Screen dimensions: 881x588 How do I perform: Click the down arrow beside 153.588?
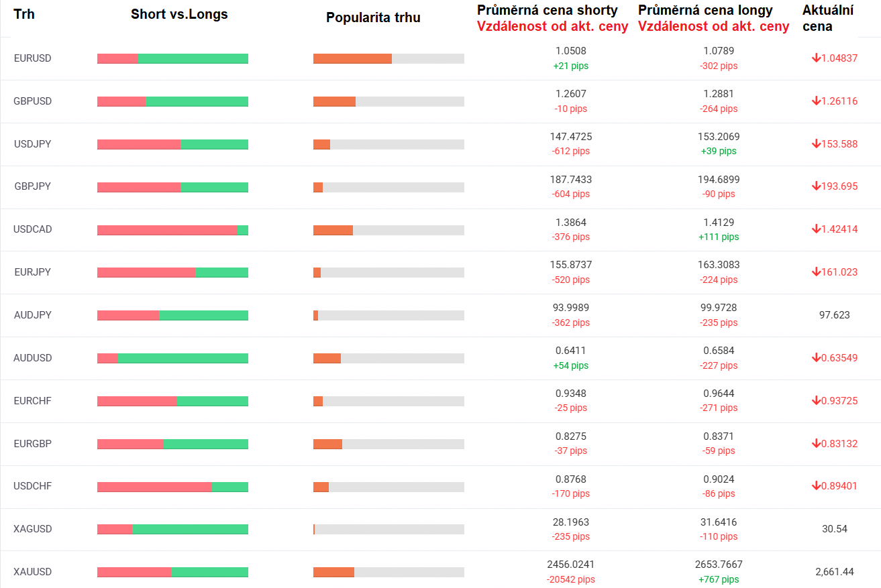click(x=816, y=143)
